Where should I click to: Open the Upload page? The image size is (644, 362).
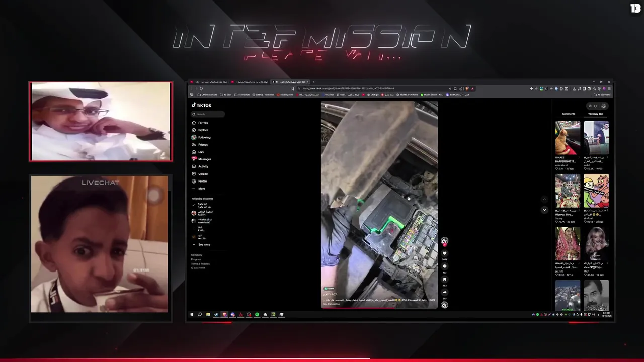click(200, 173)
